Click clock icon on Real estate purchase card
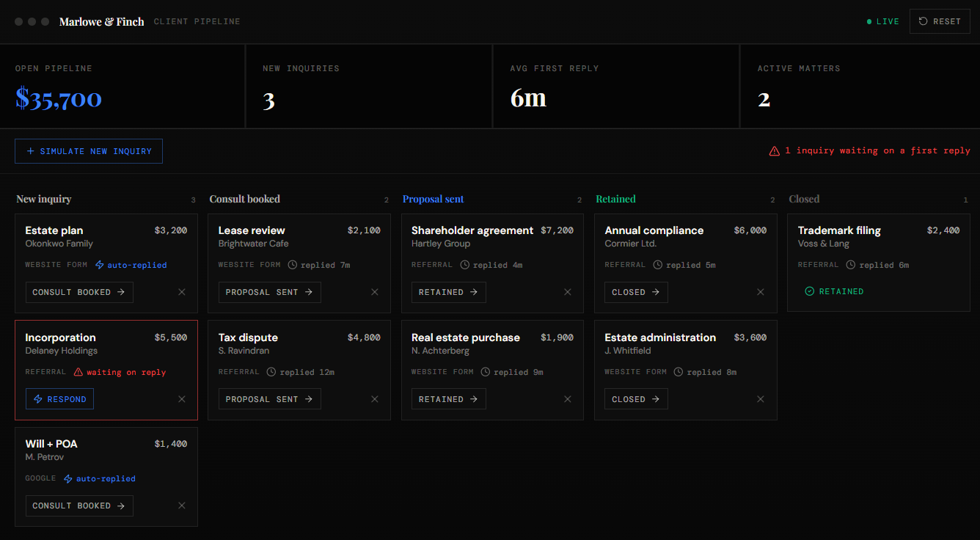 pos(486,372)
